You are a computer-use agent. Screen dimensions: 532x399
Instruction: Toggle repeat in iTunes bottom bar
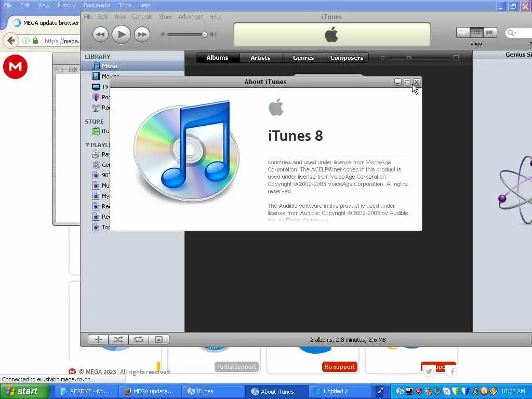pyautogui.click(x=138, y=339)
